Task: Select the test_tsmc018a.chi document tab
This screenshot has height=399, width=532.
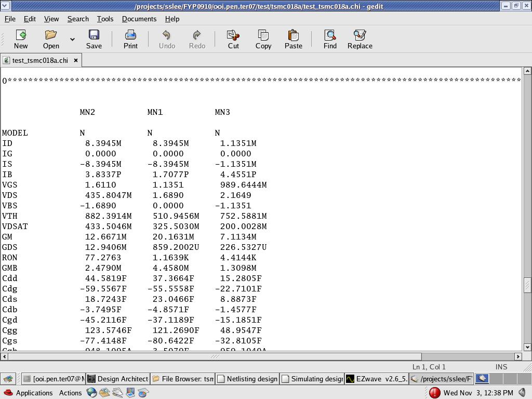Action: (x=40, y=60)
